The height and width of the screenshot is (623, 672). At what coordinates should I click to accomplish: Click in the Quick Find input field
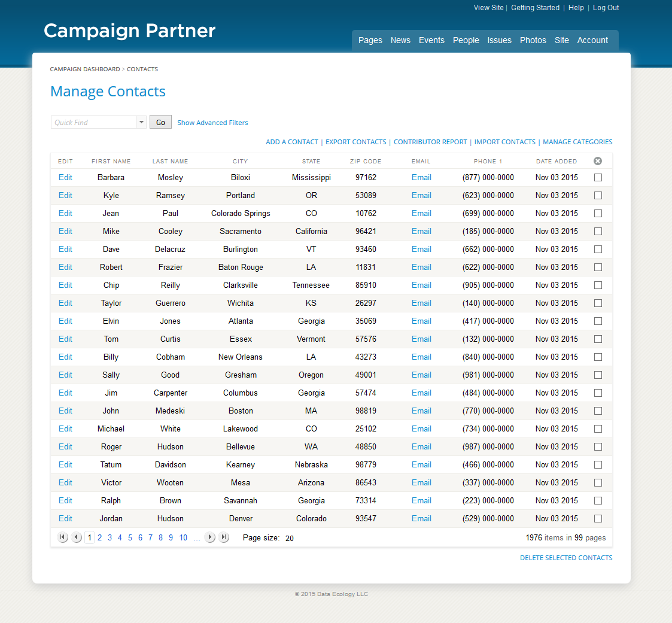tap(93, 122)
